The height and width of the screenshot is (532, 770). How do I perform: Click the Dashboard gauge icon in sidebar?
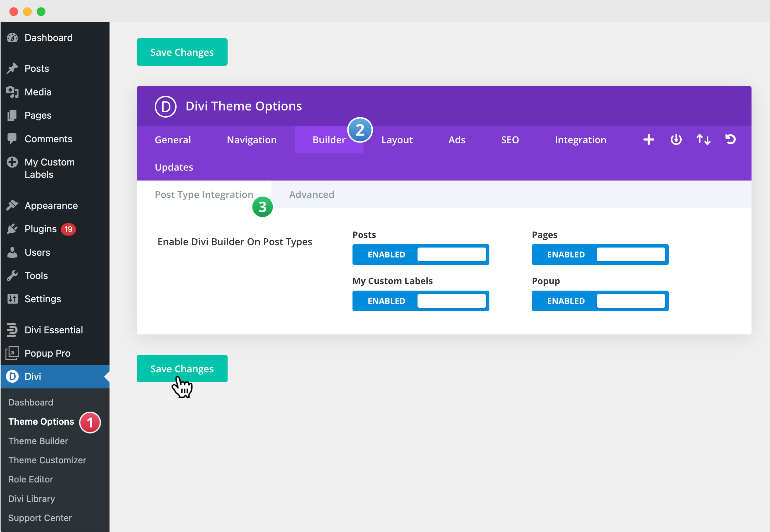click(x=12, y=38)
